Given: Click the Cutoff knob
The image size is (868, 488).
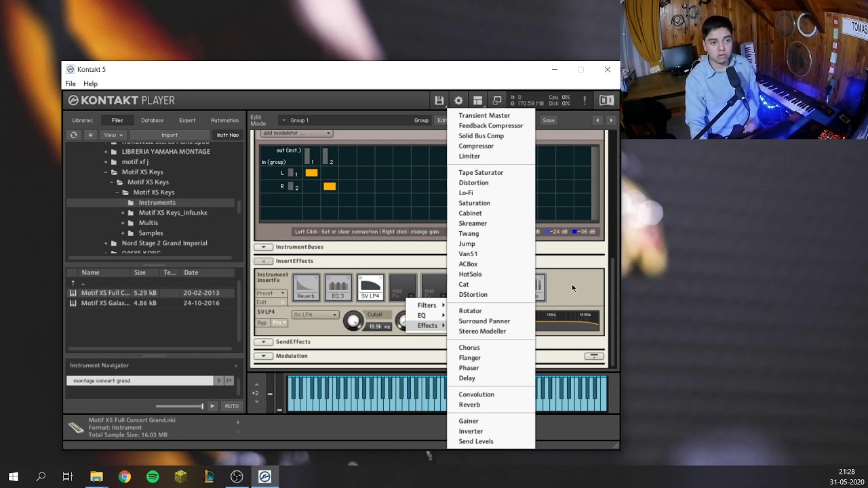Looking at the screenshot, I should [353, 321].
